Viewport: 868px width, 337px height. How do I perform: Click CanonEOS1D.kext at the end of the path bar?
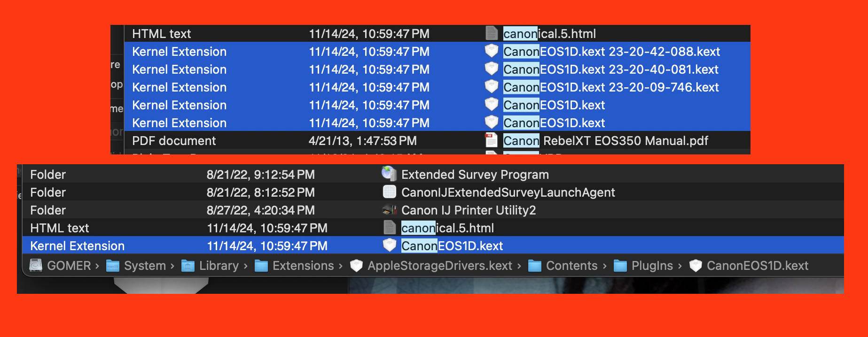pos(757,266)
